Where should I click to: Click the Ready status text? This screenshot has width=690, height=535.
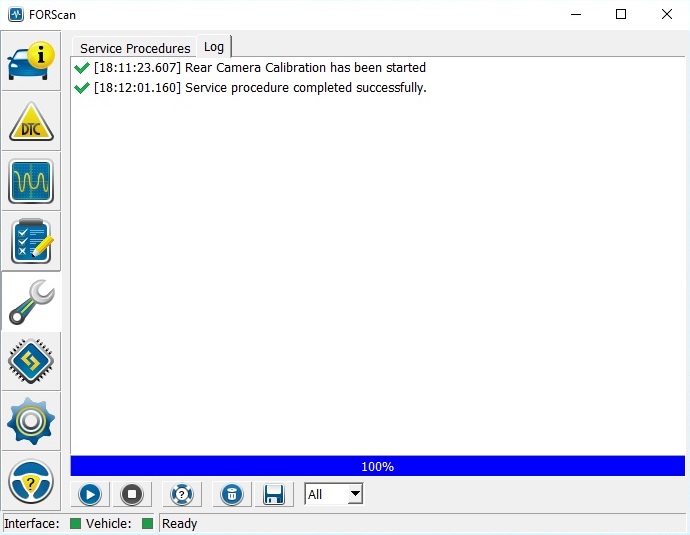point(180,524)
